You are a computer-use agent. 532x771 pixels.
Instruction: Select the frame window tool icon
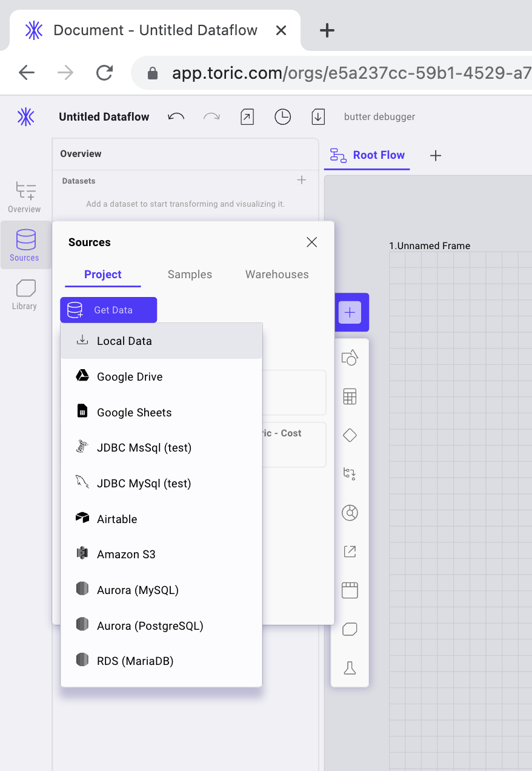[350, 590]
